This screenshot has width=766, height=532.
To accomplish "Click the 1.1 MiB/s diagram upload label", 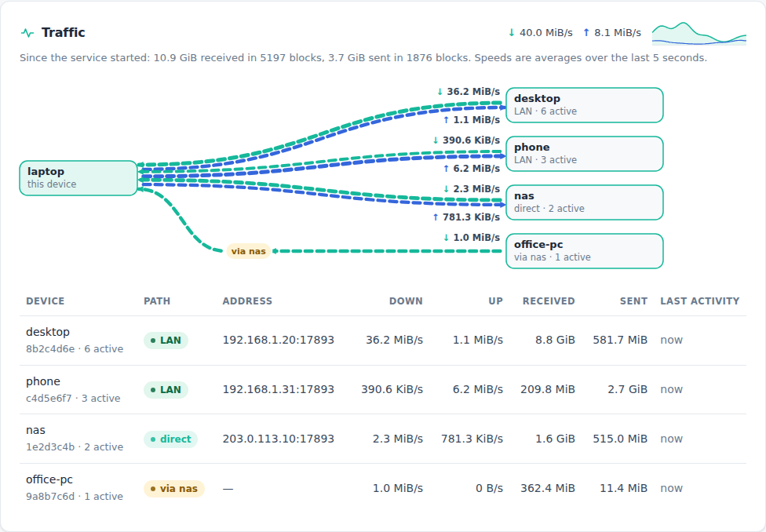I will (x=472, y=120).
